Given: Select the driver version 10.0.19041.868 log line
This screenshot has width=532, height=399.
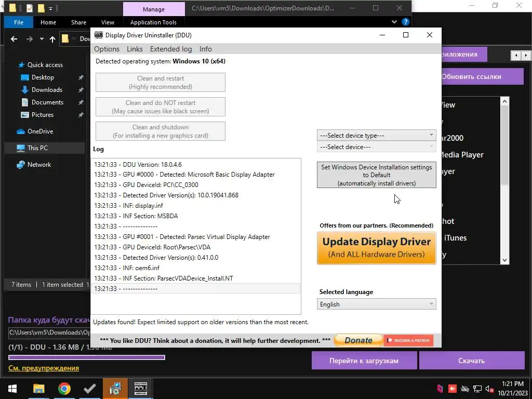Looking at the screenshot, I should pyautogui.click(x=196, y=195).
